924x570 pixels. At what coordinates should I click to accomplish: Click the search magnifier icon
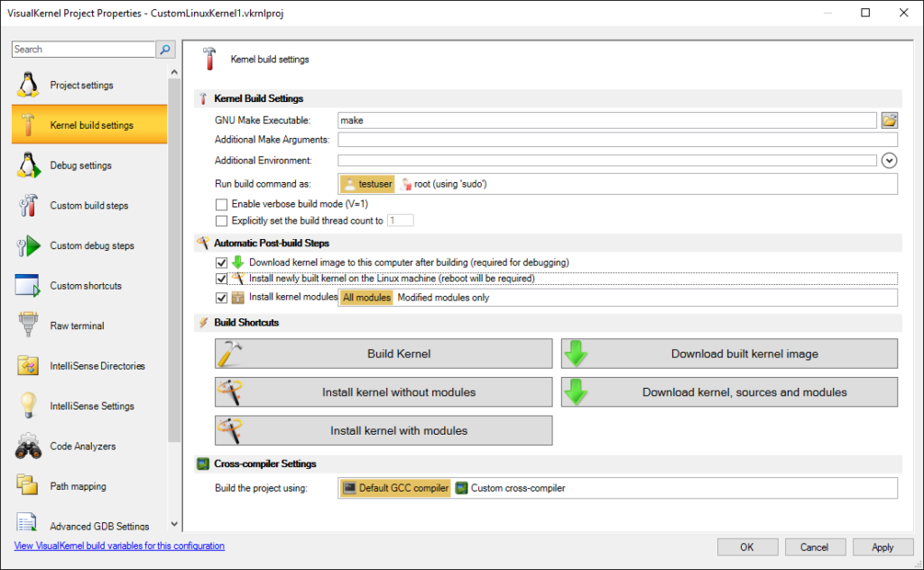[165, 50]
